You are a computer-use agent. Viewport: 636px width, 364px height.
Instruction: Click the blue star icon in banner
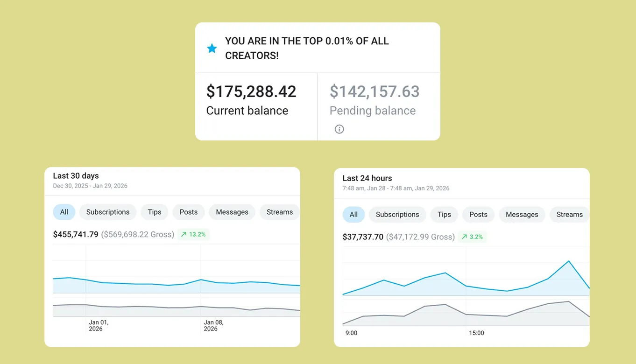pos(212,49)
